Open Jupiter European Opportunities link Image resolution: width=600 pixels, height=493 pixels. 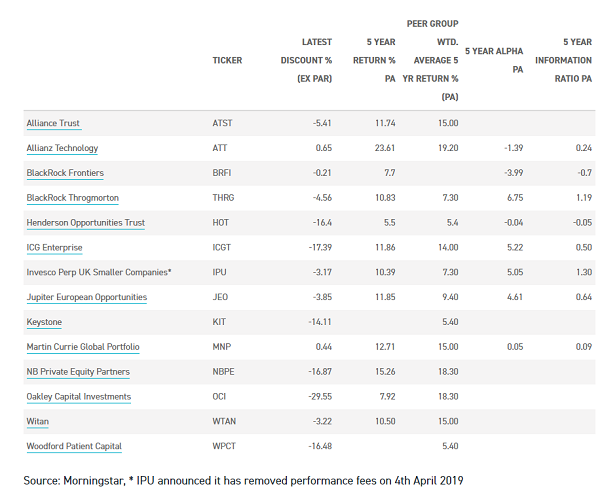(x=87, y=297)
